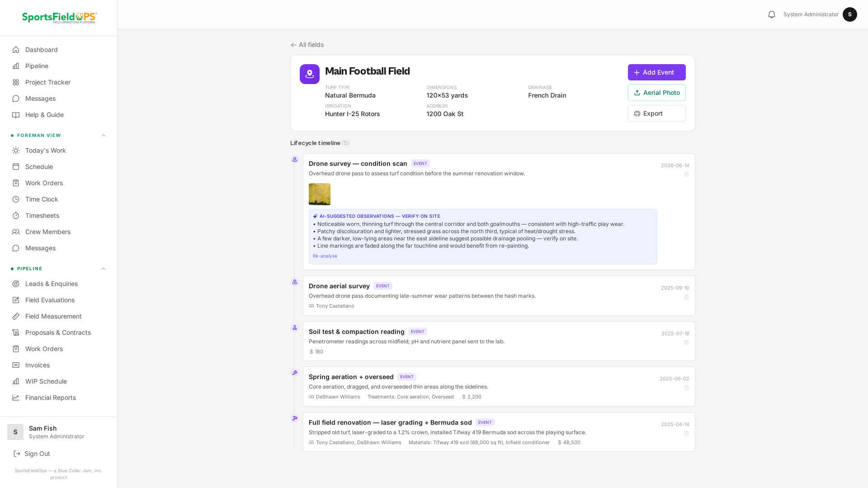The height and width of the screenshot is (488, 868).
Task: Open the drone survey photo thumbnail
Action: (320, 194)
